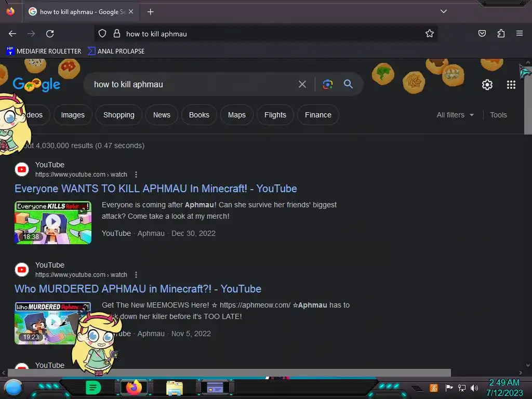This screenshot has width=532, height=399.
Task: Switch to News results
Action: 162,115
